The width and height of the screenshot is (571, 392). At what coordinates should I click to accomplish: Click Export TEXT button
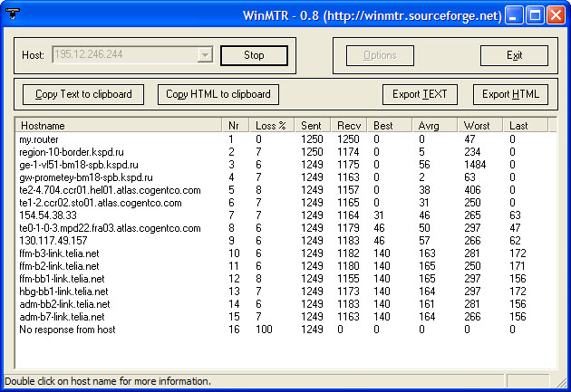click(420, 94)
